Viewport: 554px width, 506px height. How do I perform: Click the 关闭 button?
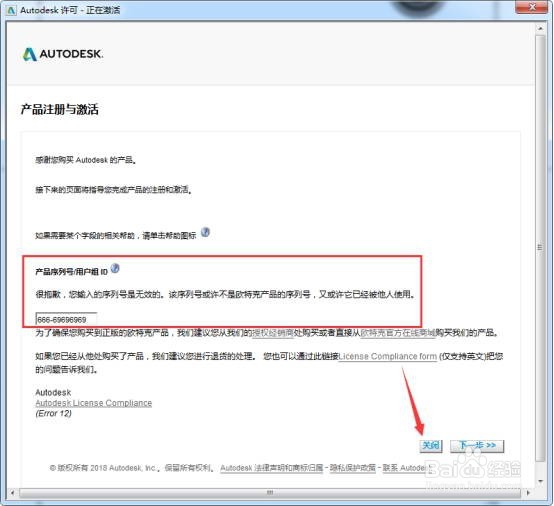click(x=431, y=446)
